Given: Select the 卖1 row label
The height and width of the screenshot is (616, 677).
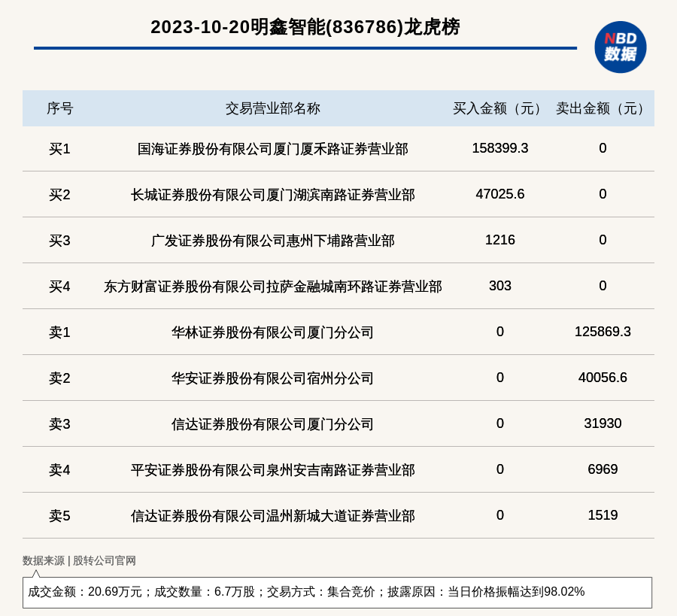Looking at the screenshot, I should pos(59,332).
